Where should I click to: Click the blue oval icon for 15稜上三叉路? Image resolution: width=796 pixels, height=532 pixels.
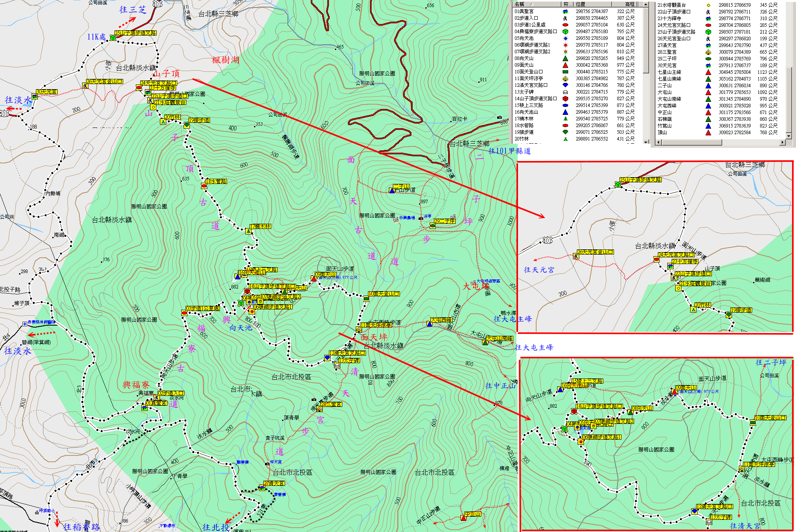point(565,105)
